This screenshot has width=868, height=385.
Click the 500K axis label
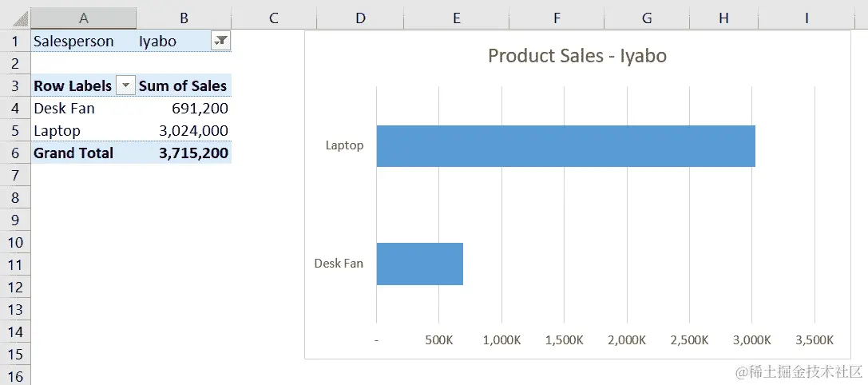[x=439, y=340]
